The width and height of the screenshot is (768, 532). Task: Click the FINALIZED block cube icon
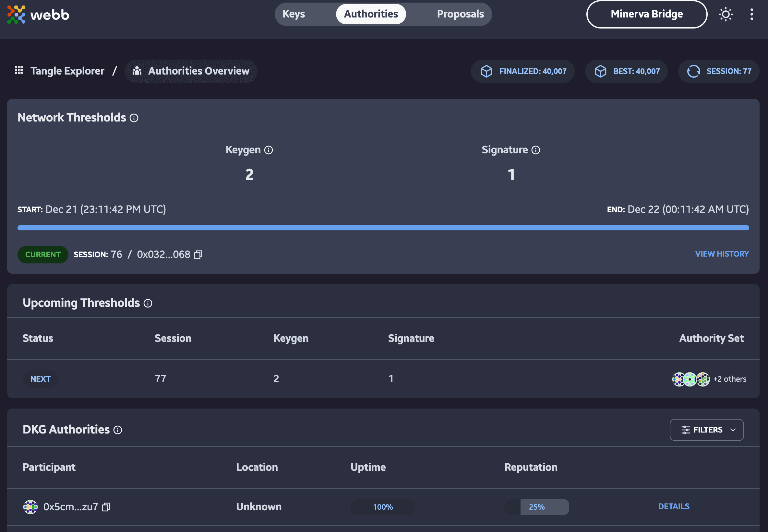pyautogui.click(x=486, y=71)
